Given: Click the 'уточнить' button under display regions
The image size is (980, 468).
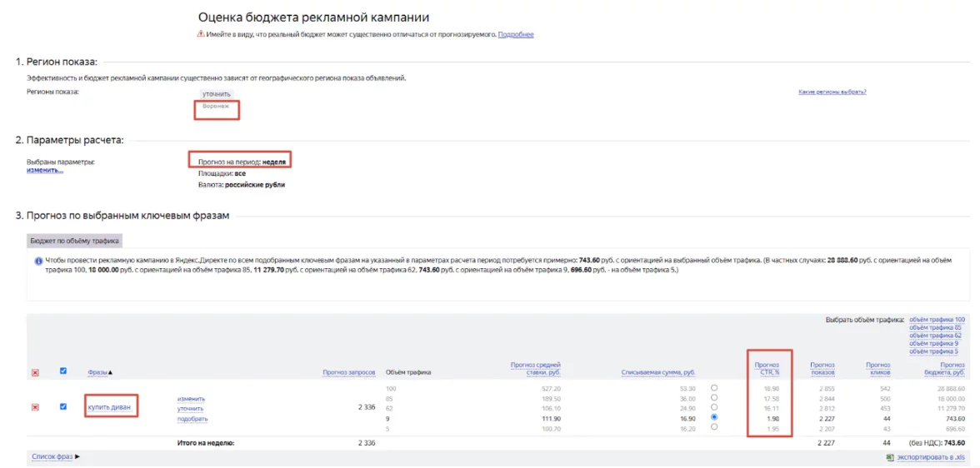Looking at the screenshot, I should click(x=217, y=94).
